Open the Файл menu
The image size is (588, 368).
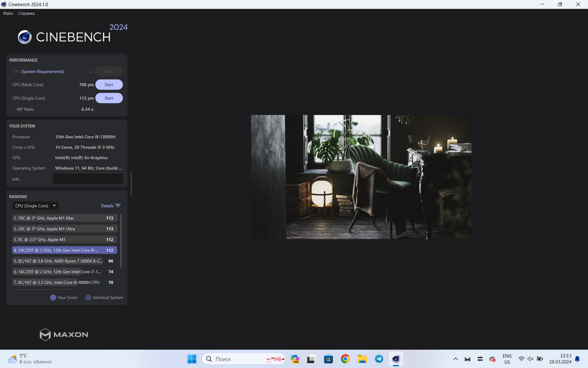pos(8,13)
